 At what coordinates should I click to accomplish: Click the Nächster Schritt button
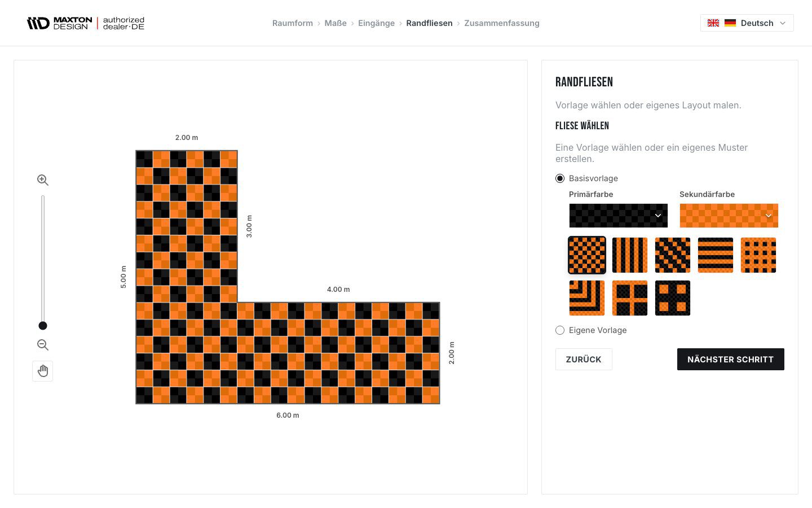point(731,359)
